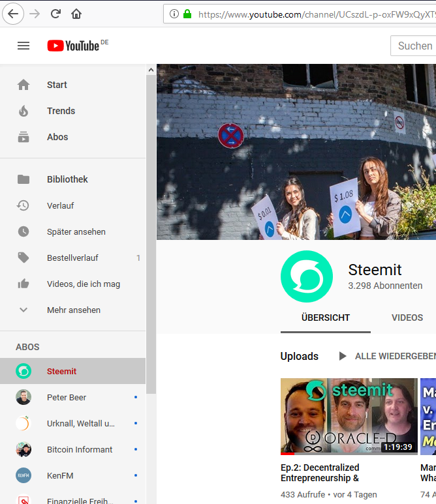The image size is (436, 504).
Task: Open Steemit subscription in sidebar
Action: pos(72,371)
